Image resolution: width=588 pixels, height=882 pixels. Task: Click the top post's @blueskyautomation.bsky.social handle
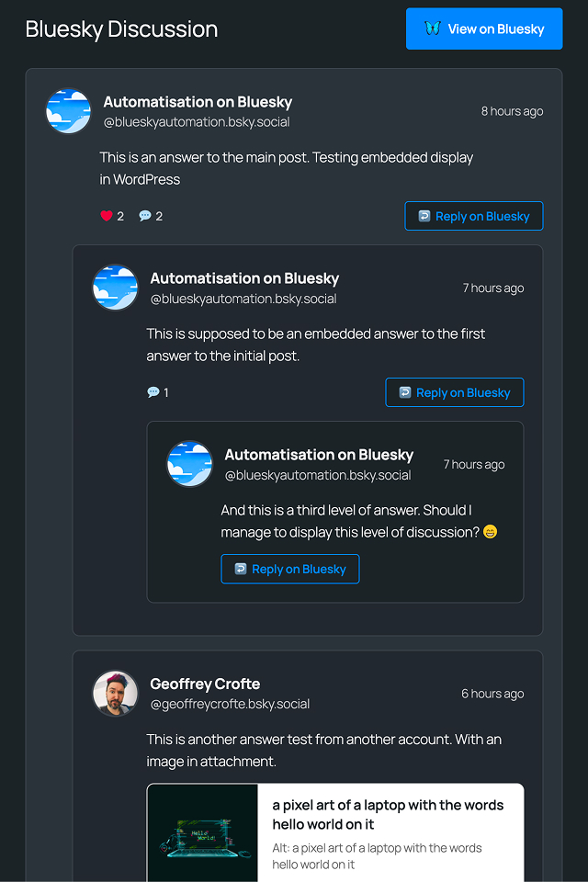coord(197,121)
